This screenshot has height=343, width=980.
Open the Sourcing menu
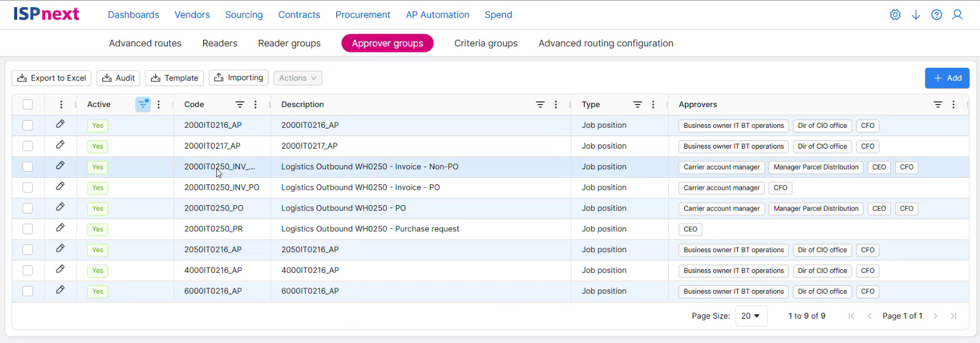click(x=244, y=15)
